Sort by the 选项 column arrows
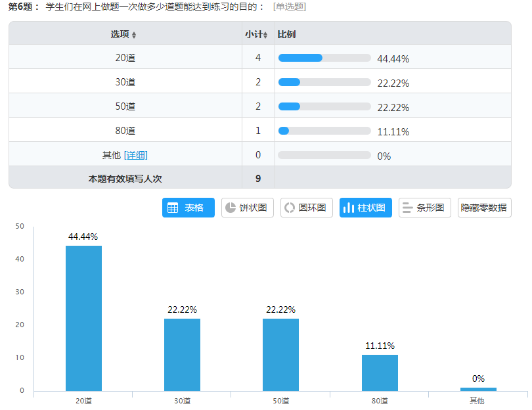Viewport: 532px width, 410px height. pyautogui.click(x=134, y=35)
